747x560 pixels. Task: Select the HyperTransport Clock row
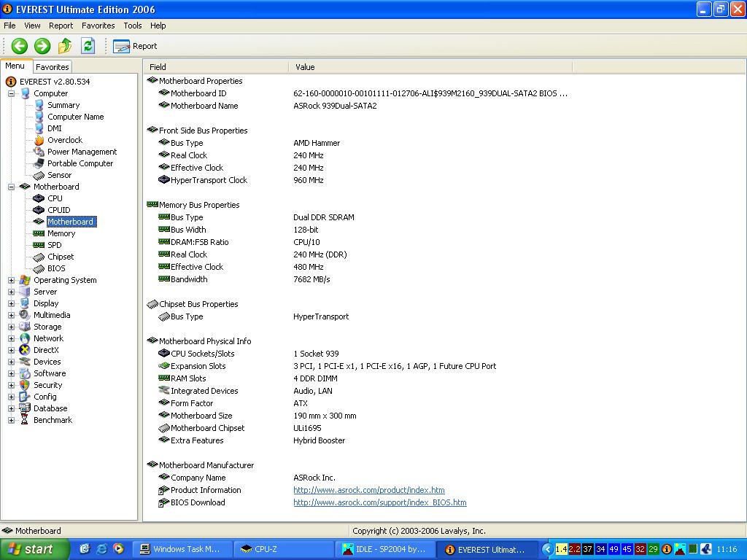pos(357,180)
